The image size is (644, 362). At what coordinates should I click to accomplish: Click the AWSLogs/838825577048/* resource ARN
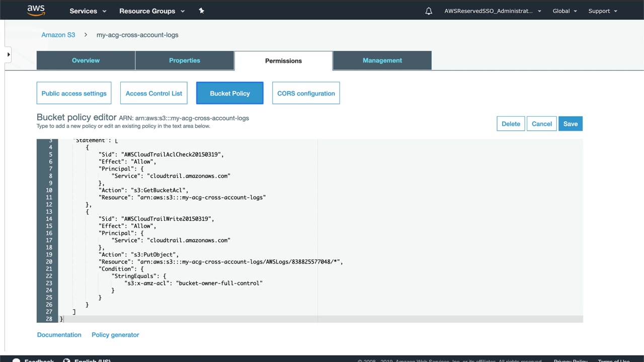click(239, 261)
